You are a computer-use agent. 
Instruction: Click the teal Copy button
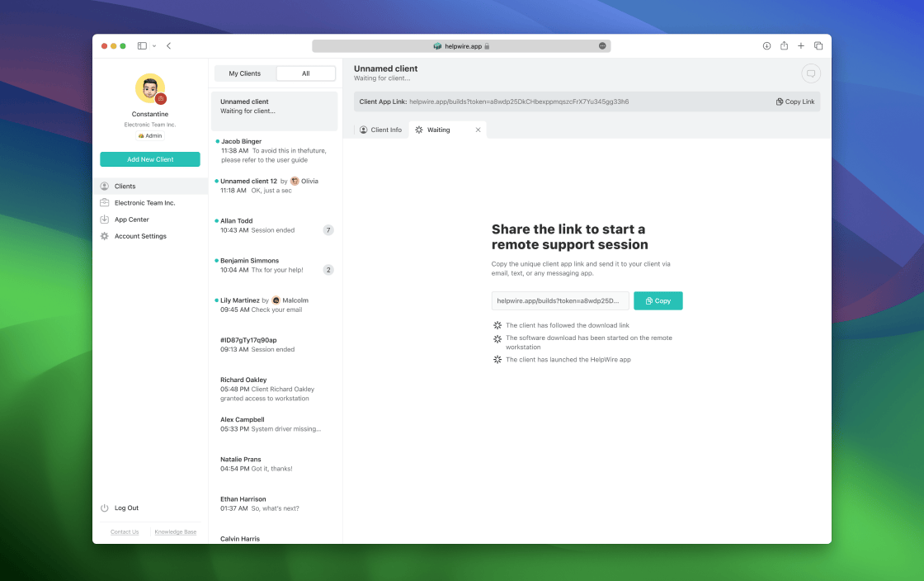click(x=658, y=301)
